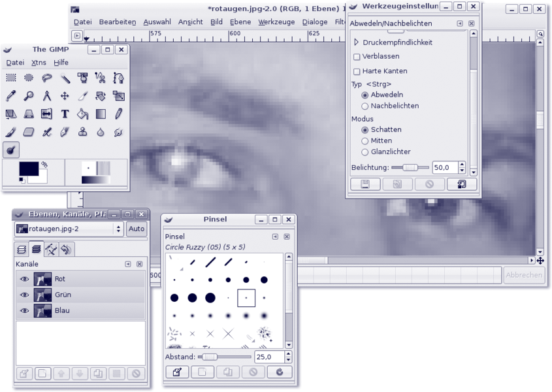Select the Clone stamp tool

[x=82, y=132]
